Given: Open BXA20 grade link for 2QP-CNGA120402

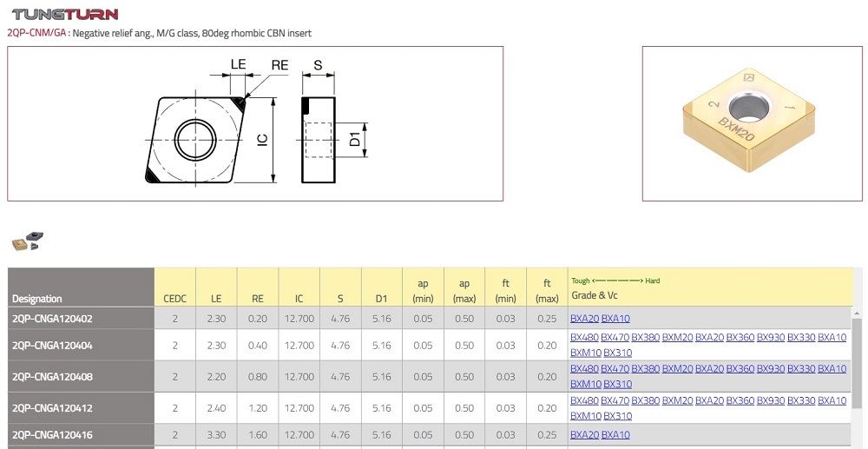Looking at the screenshot, I should 584,319.
